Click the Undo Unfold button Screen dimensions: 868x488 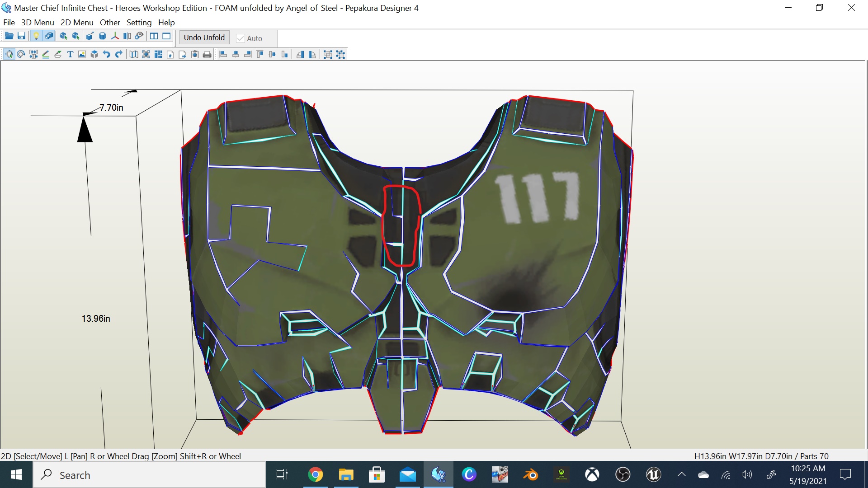(204, 38)
